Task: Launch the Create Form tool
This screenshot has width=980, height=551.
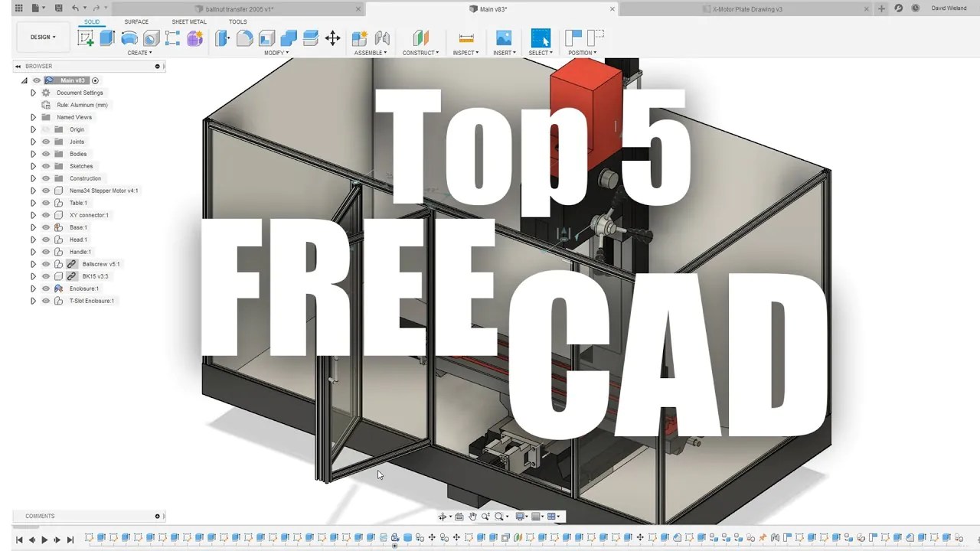Action: (x=194, y=38)
